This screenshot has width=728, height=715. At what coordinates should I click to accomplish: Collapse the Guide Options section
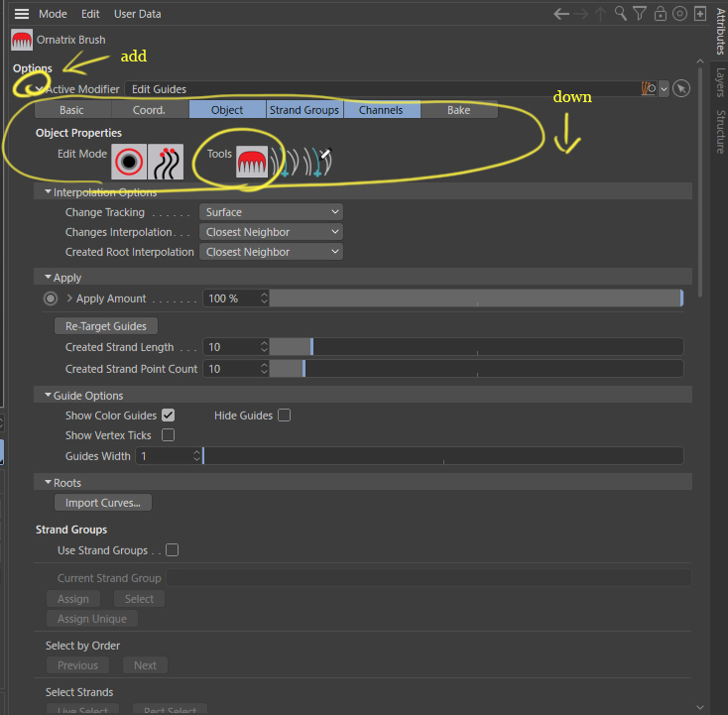pos(47,396)
